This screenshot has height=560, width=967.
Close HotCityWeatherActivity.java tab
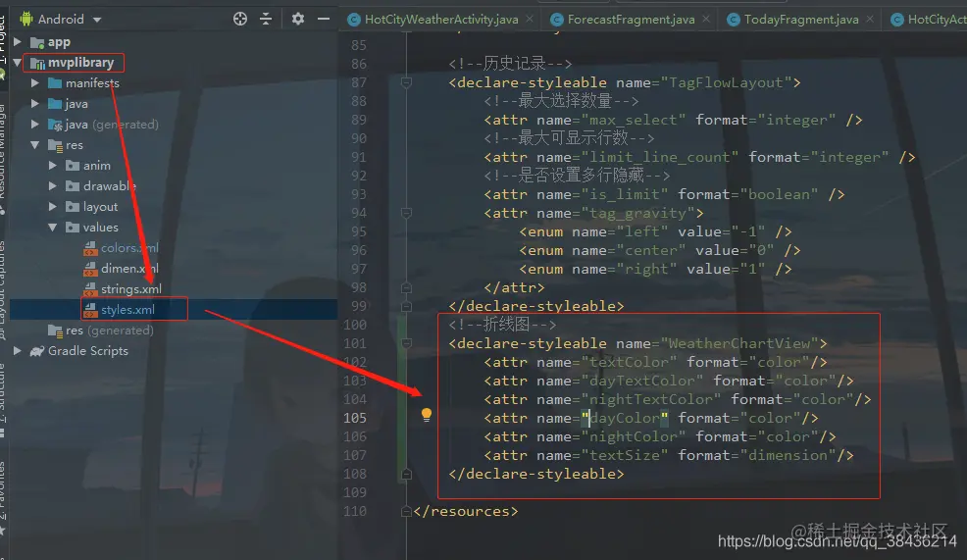[x=530, y=19]
